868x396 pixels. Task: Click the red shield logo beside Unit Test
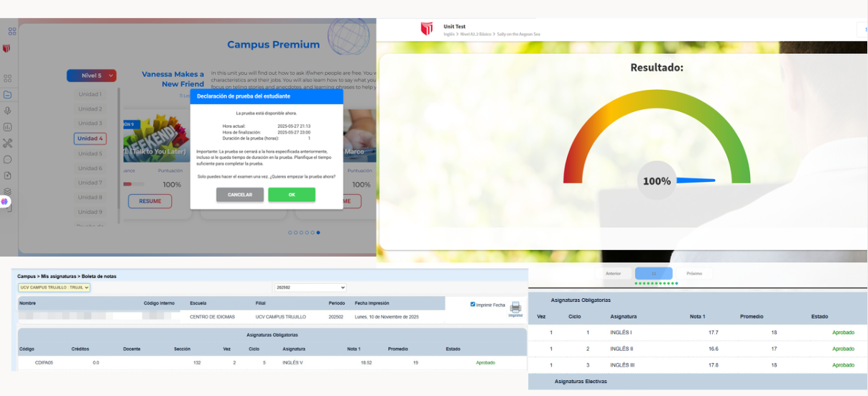click(427, 29)
